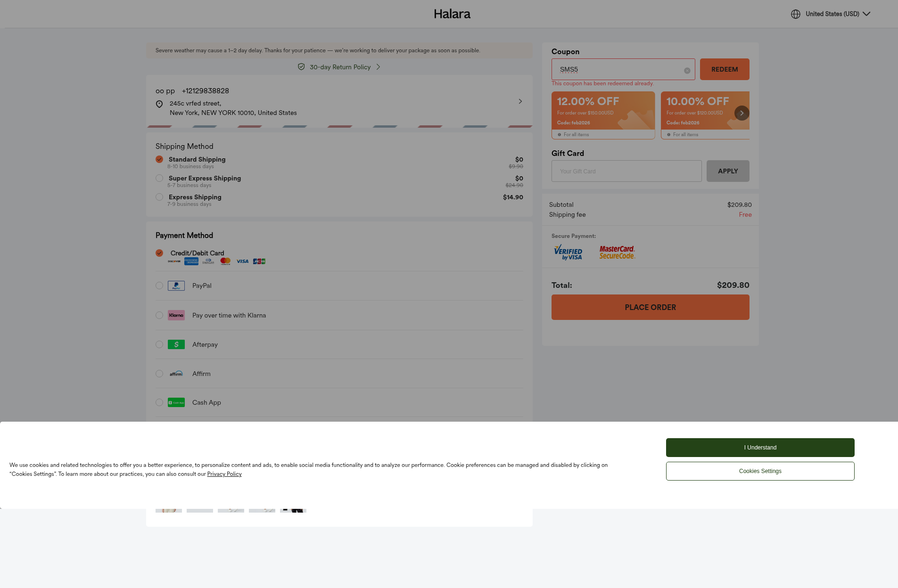
Task: Click the Cash App logo icon
Action: [176, 403]
